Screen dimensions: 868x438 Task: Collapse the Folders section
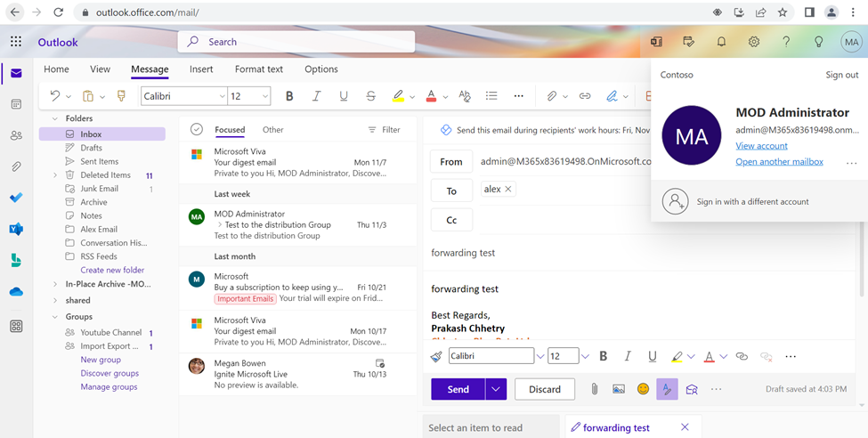click(55, 118)
